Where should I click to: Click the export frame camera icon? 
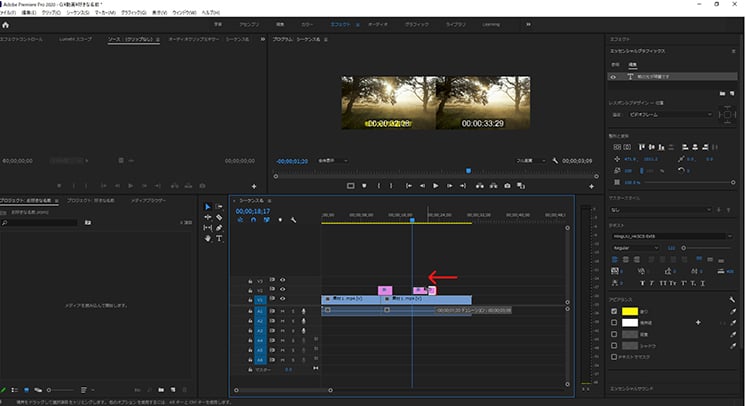[507, 186]
